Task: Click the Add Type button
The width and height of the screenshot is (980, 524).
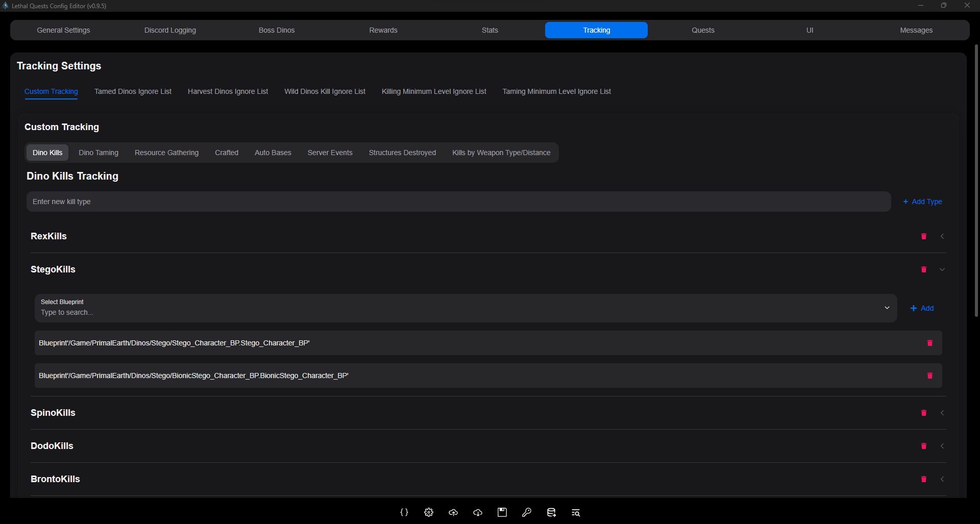Action: pyautogui.click(x=922, y=202)
